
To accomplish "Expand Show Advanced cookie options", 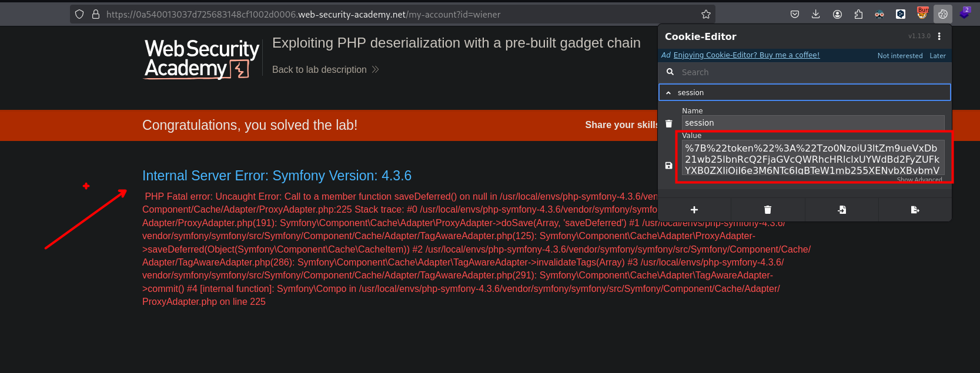I will pyautogui.click(x=919, y=180).
